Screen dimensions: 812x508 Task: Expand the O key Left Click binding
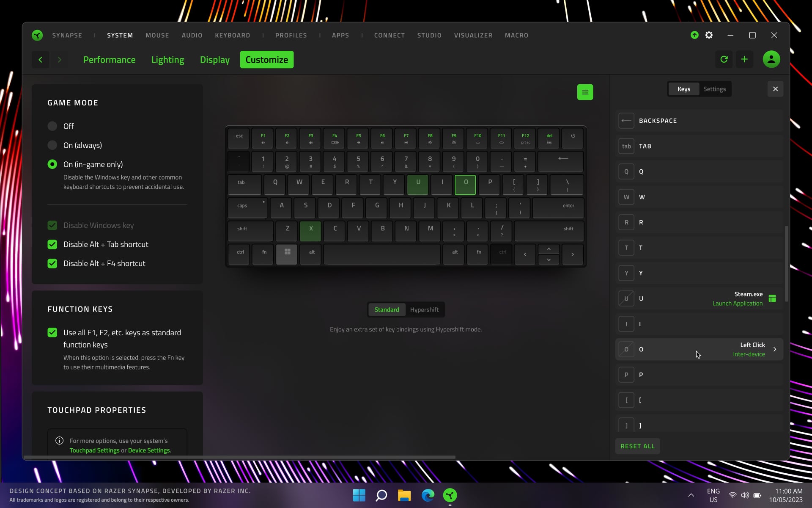tap(775, 349)
